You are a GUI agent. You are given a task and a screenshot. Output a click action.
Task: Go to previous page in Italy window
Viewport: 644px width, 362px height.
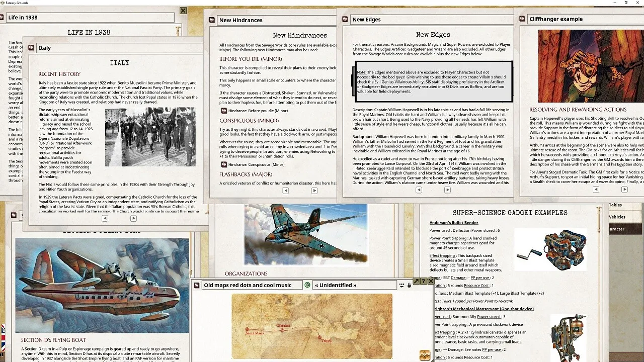click(105, 218)
